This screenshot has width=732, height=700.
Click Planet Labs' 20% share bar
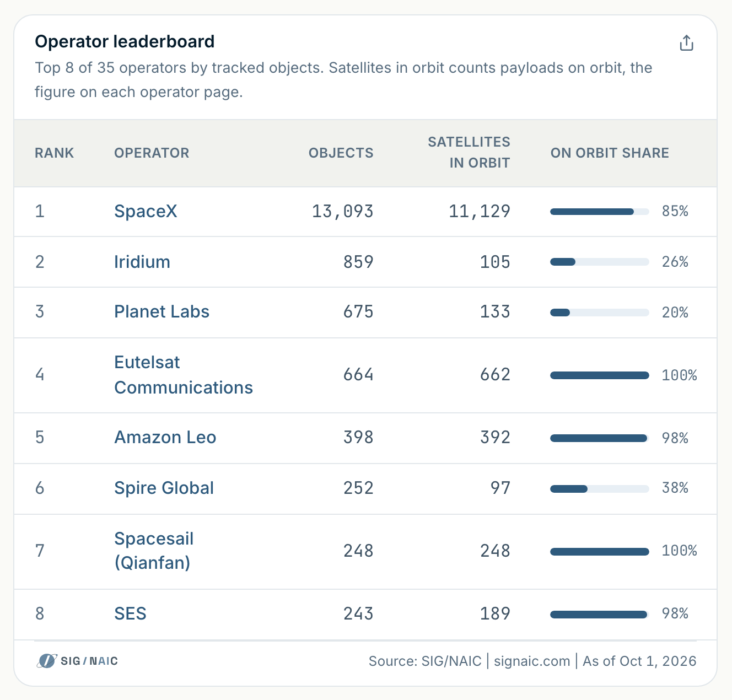point(600,313)
